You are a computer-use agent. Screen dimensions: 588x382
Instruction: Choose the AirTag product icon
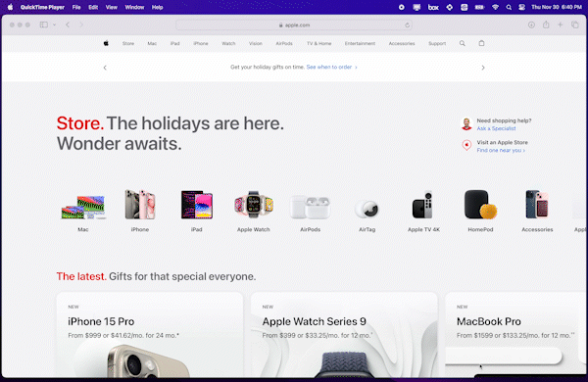click(367, 210)
